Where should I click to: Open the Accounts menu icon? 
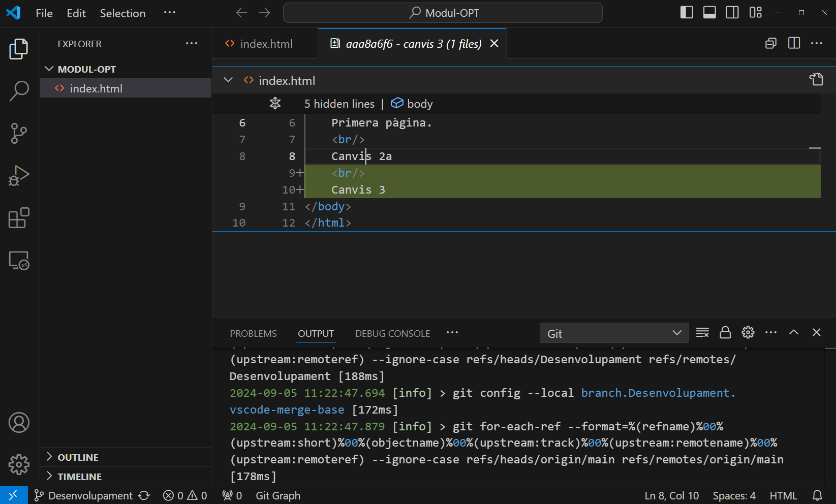pyautogui.click(x=19, y=423)
